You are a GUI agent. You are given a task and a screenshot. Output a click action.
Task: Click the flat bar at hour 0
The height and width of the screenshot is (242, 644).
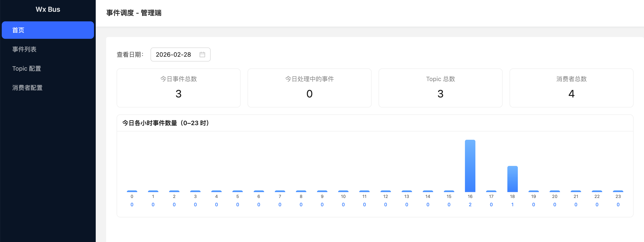[132, 191]
